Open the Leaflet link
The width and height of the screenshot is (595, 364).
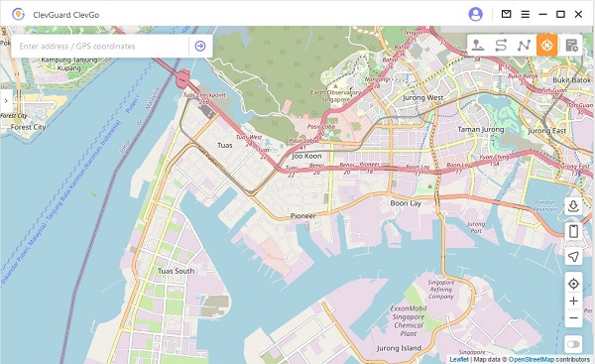(459, 359)
